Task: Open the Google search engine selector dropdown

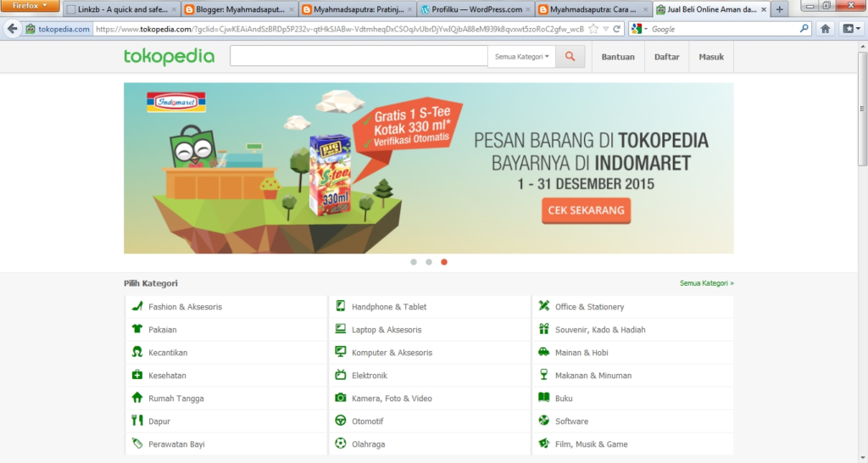Action: (639, 29)
